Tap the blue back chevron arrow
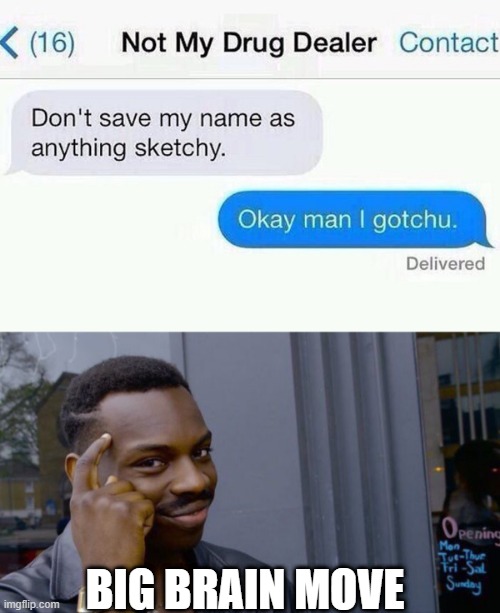This screenshot has width=500, height=613. point(9,43)
